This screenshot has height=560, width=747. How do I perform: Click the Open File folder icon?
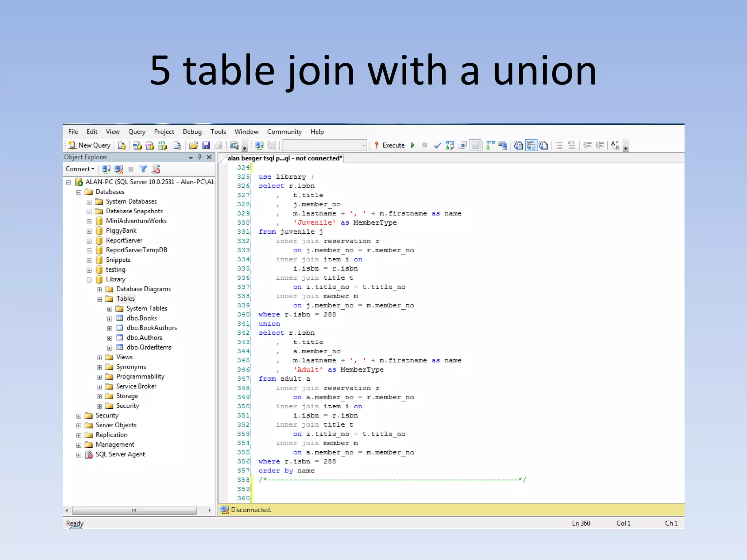tap(194, 145)
